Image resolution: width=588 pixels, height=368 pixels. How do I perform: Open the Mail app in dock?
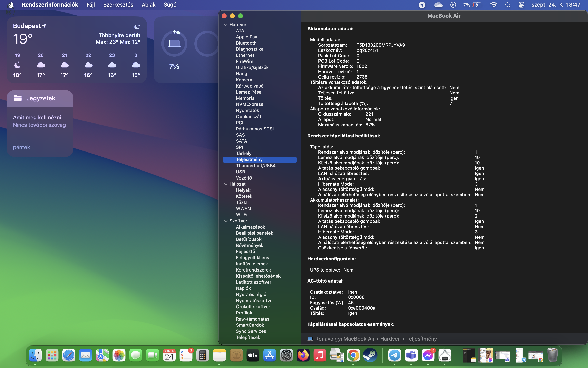click(86, 355)
